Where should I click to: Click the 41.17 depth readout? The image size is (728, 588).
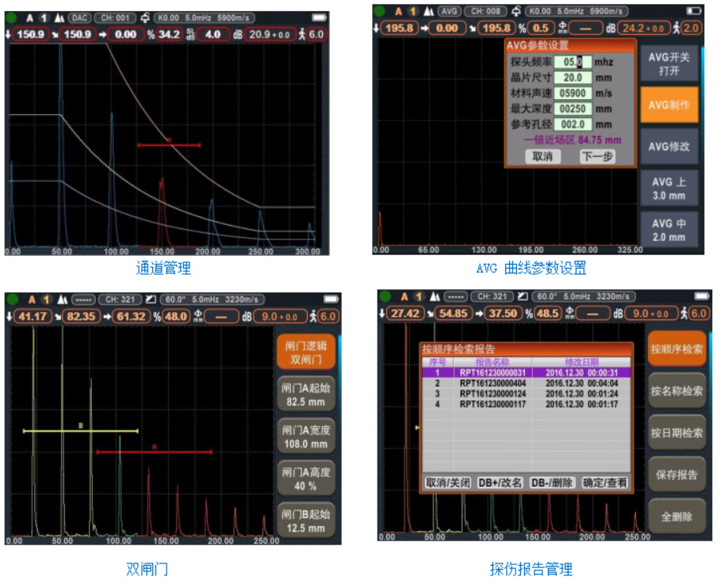point(33,316)
